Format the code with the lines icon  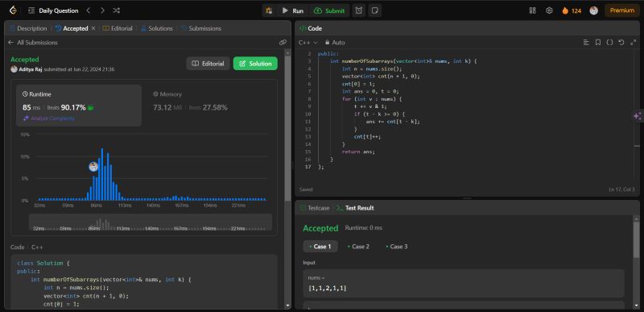pyautogui.click(x=586, y=43)
